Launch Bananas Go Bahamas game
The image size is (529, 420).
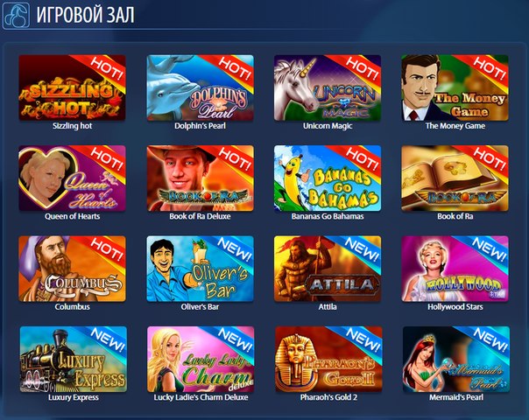click(328, 178)
